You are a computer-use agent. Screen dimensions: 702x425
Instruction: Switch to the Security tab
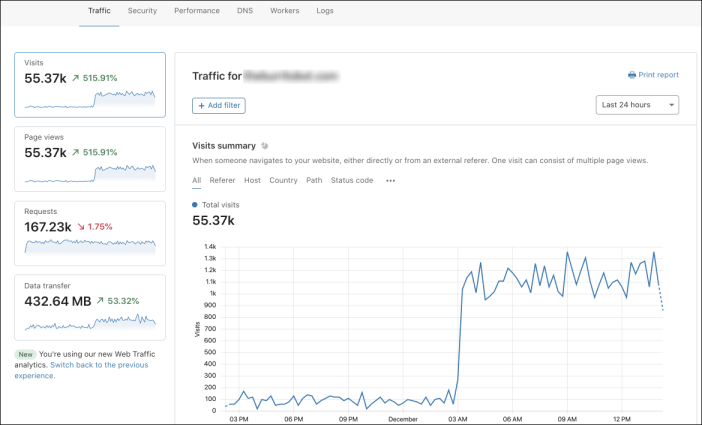coord(142,11)
